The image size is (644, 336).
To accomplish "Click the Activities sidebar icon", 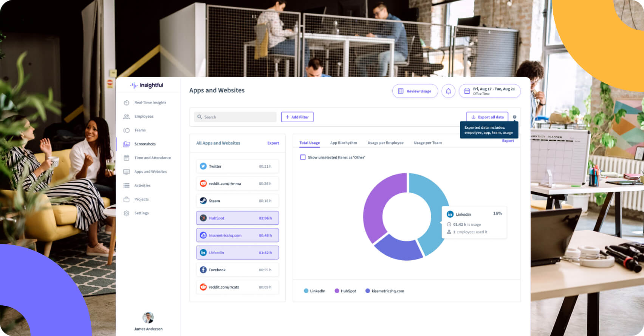I will click(x=127, y=185).
